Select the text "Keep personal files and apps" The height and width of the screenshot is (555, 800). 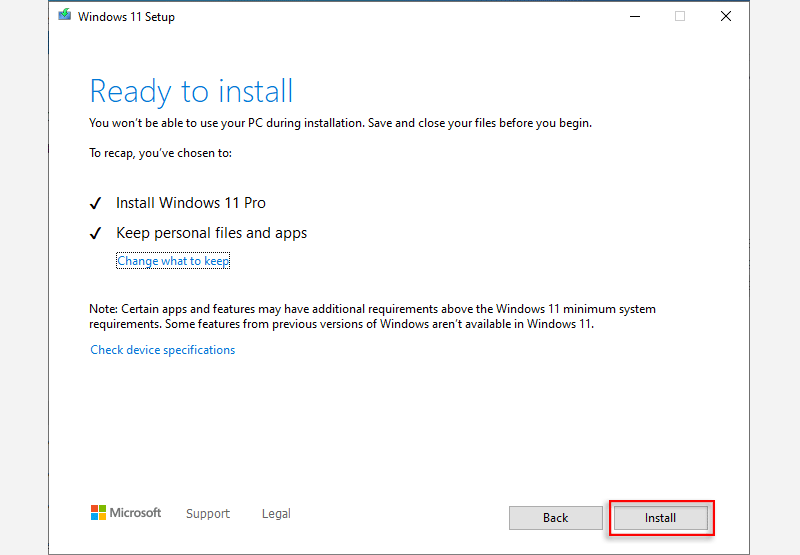(212, 233)
